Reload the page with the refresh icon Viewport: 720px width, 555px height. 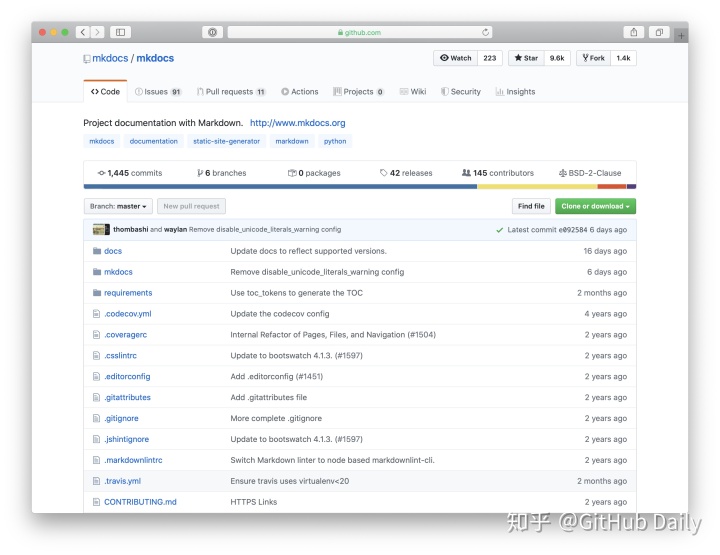pos(485,32)
